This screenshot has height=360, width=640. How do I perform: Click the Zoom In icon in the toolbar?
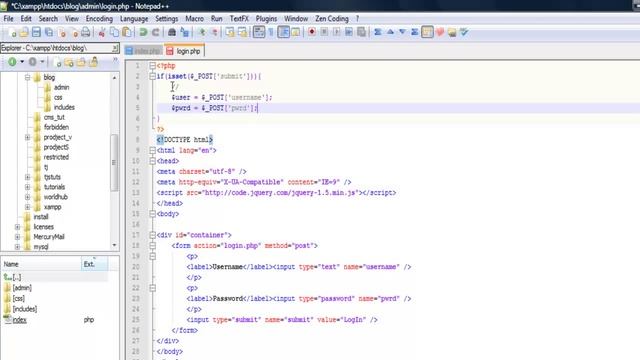(201, 32)
